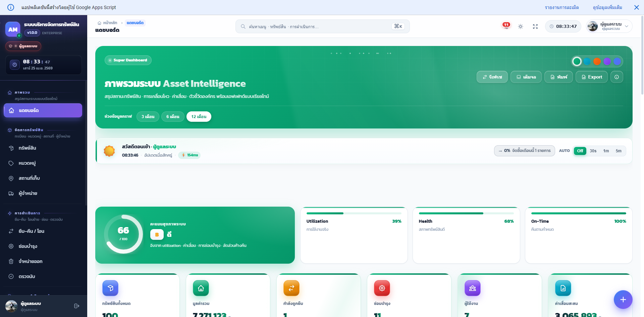644x317 pixels.
Task: Select the 3 เดือน chart range
Action: pyautogui.click(x=148, y=117)
